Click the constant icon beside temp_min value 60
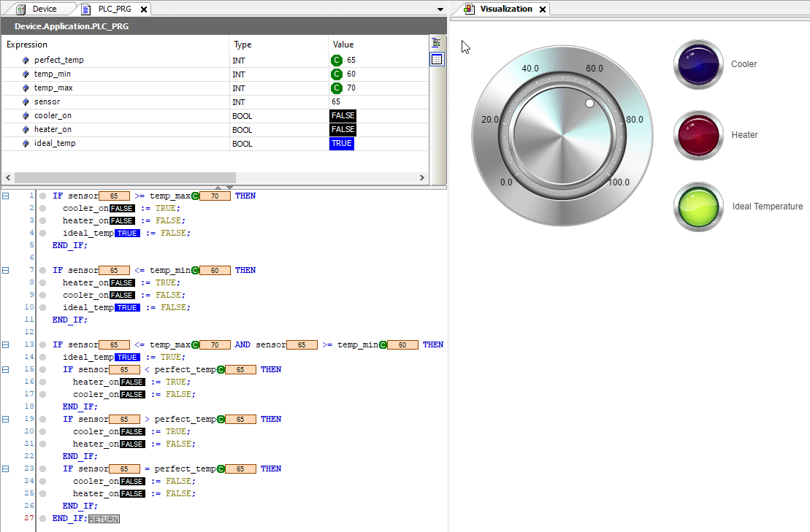 point(336,74)
